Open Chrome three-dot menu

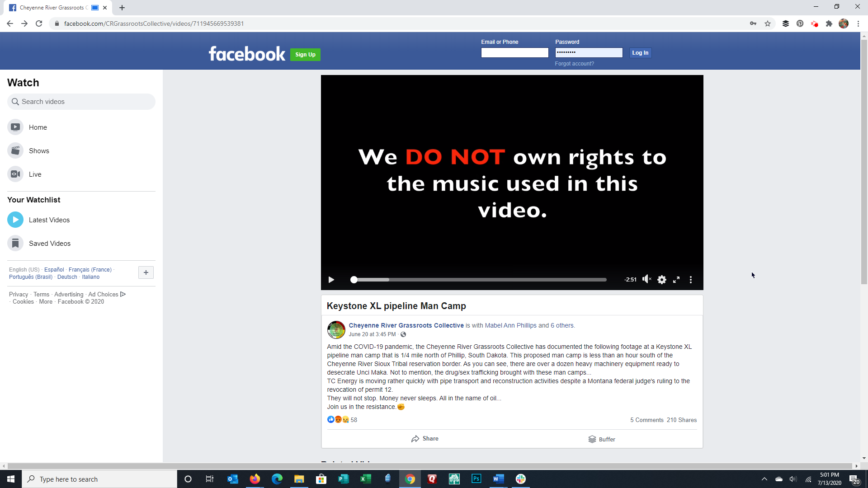tap(858, 23)
